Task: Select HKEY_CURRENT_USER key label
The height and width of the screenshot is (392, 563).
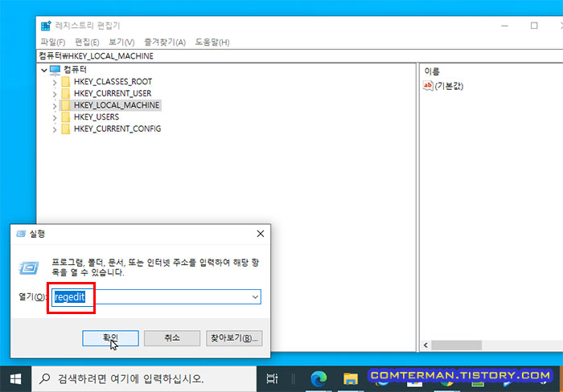Action: (x=113, y=93)
